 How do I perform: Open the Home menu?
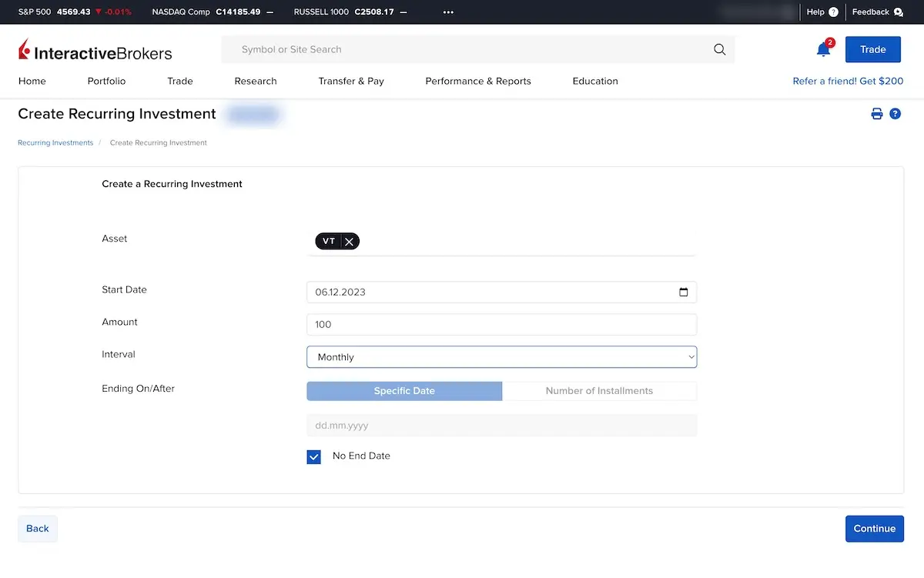click(x=32, y=81)
